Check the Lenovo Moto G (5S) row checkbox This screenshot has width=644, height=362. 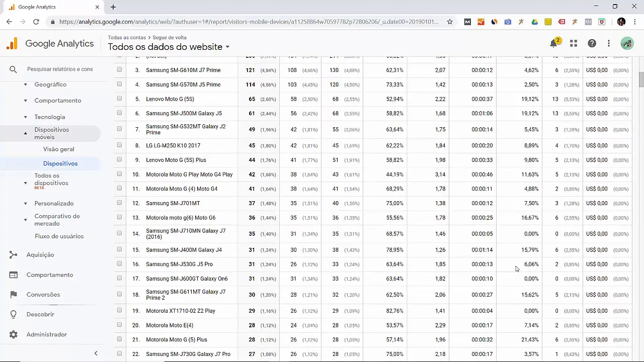(x=119, y=99)
